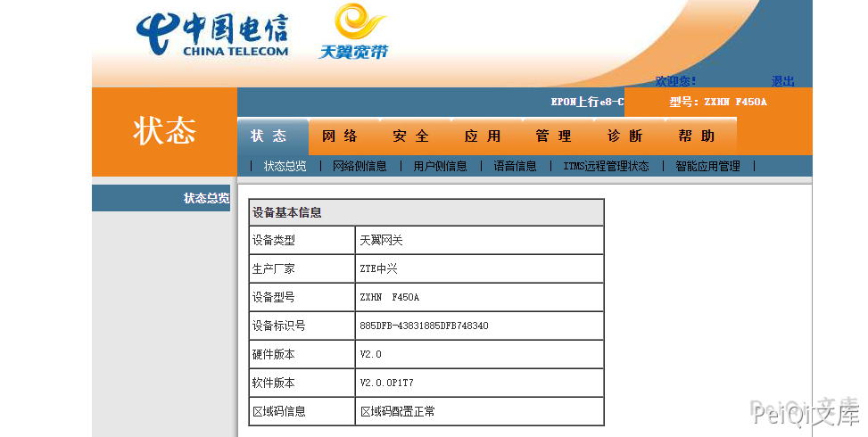Click the 退出 logout link
The height and width of the screenshot is (437, 868).
(x=782, y=81)
